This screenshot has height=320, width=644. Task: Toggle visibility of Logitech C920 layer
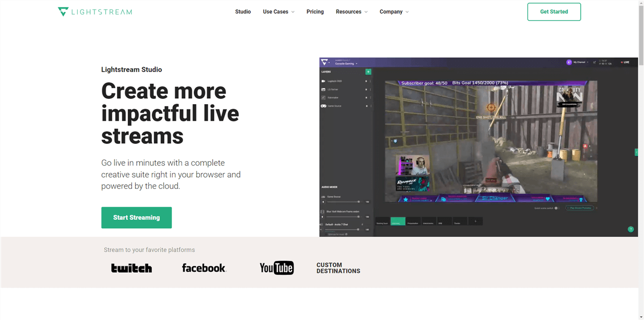click(367, 81)
